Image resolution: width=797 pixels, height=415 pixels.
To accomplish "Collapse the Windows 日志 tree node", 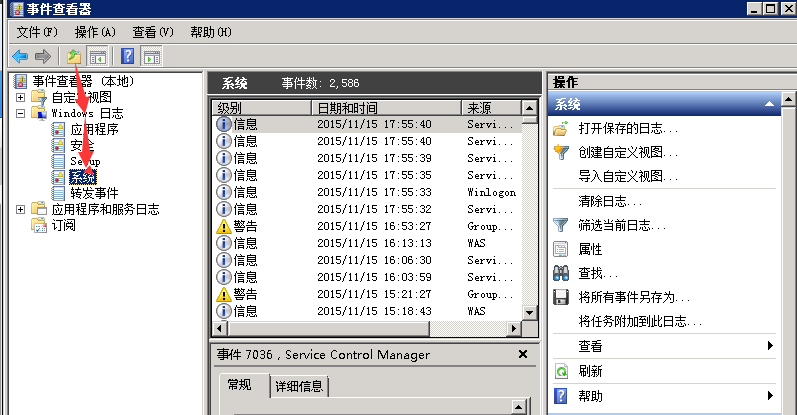I will click(21, 113).
